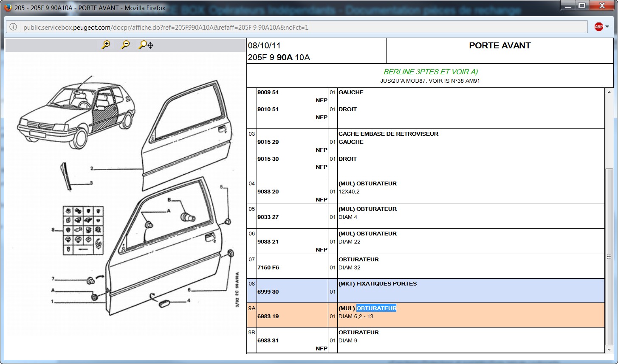
Task: Click part number 9015 29 GAUCHE
Action: pyautogui.click(x=268, y=142)
